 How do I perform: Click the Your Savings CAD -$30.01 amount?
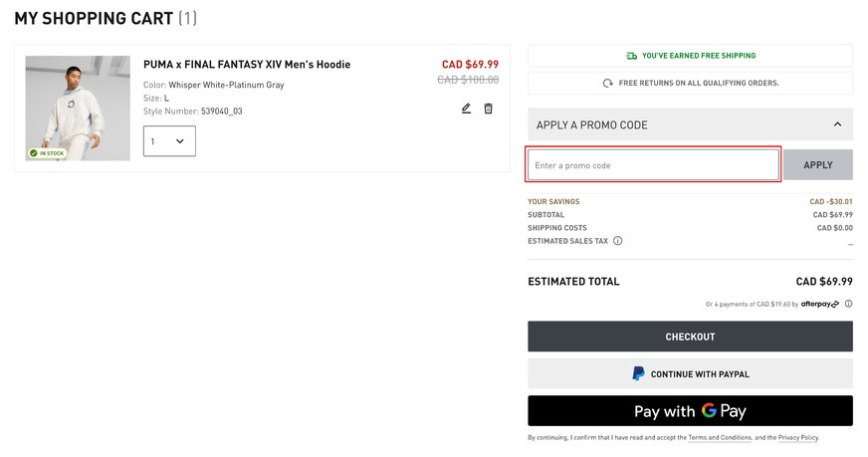(831, 202)
